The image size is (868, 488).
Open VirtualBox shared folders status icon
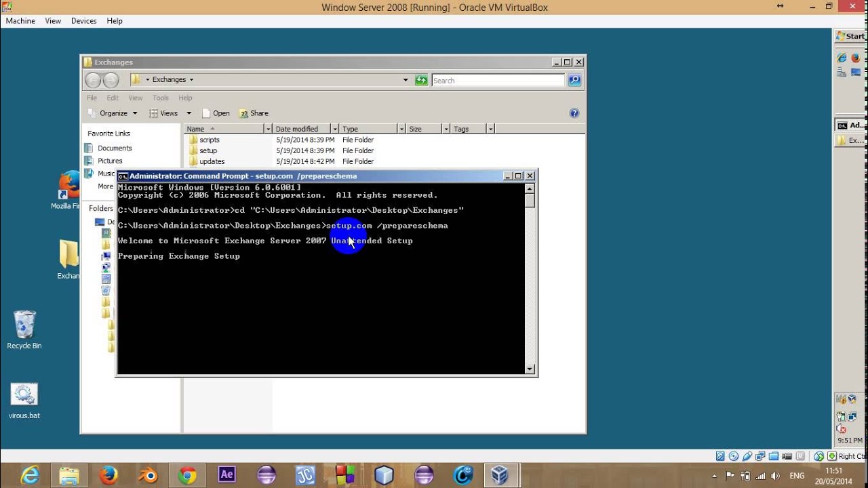tap(774, 456)
